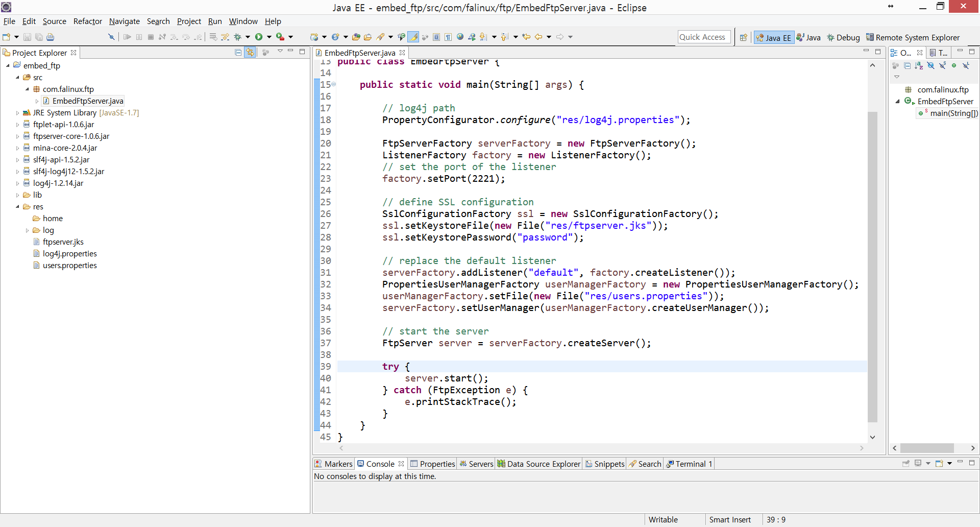Viewport: 980px width, 527px height.
Task: Click the Next Annotation down arrow icon
Action: point(483,37)
